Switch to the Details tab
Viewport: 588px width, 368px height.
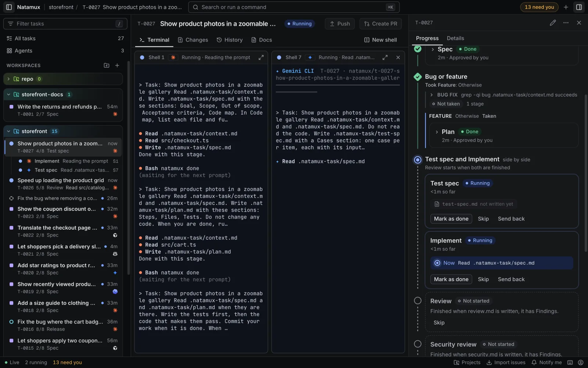click(455, 38)
